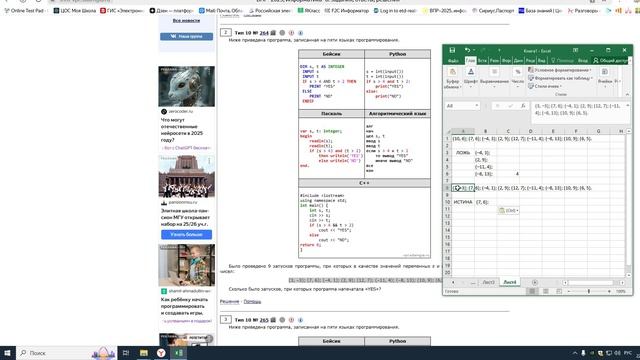Viewport: 640px width, 360px height.
Task: Collapse the Excel ribbon with the caret
Action: (627, 95)
